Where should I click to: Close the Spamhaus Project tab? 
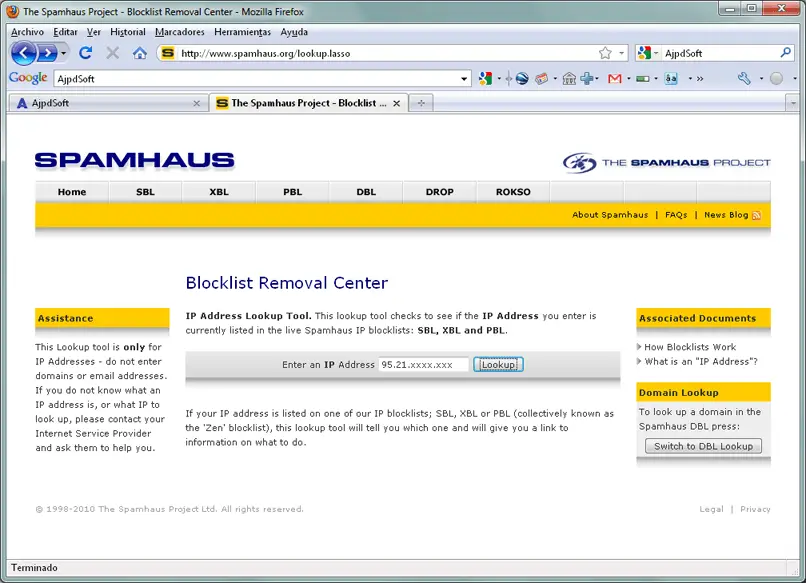[396, 103]
